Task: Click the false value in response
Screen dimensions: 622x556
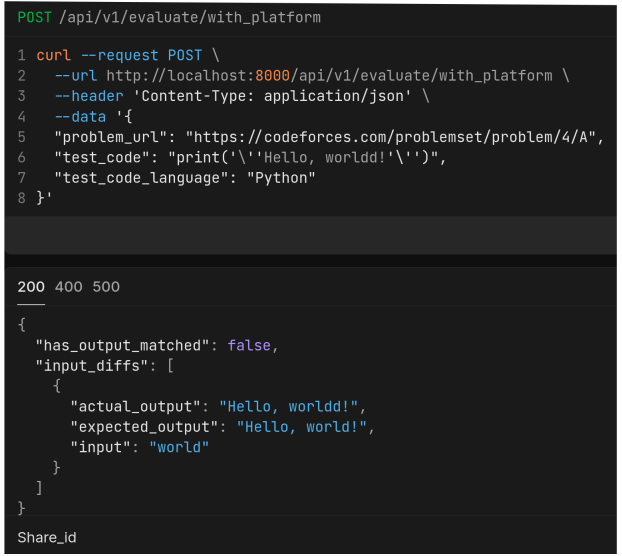Action: (250, 345)
